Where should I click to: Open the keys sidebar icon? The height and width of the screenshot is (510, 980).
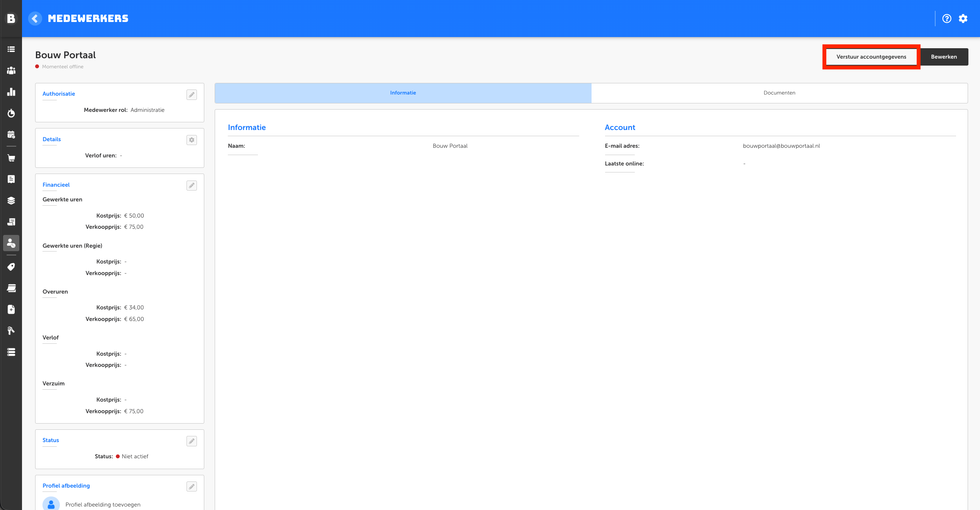click(x=11, y=331)
